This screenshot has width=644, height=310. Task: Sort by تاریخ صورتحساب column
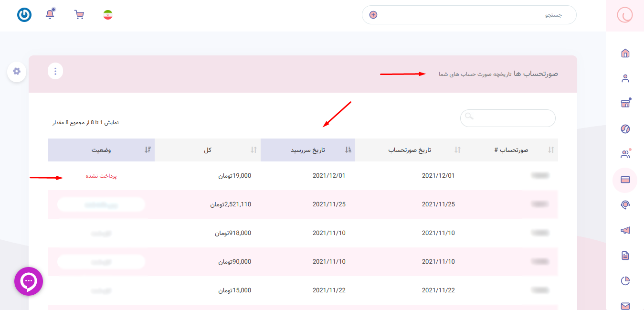410,150
